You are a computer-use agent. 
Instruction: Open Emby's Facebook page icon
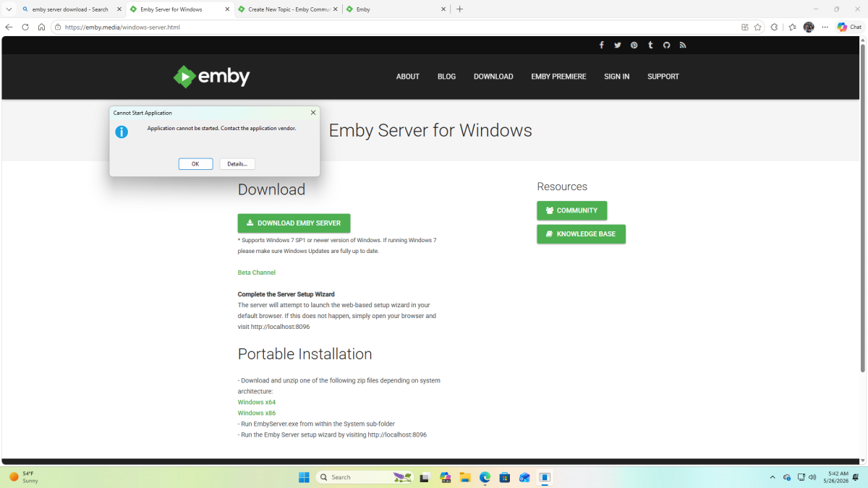(x=601, y=45)
